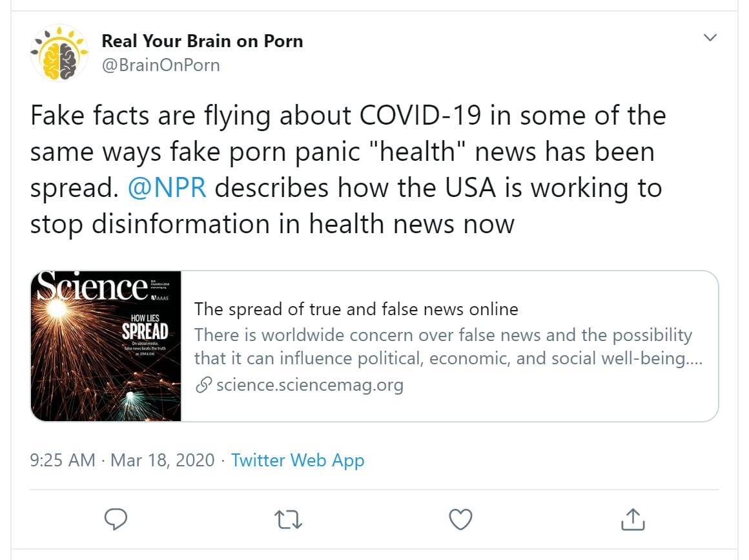Click the brain profile avatar

pyautogui.click(x=59, y=53)
